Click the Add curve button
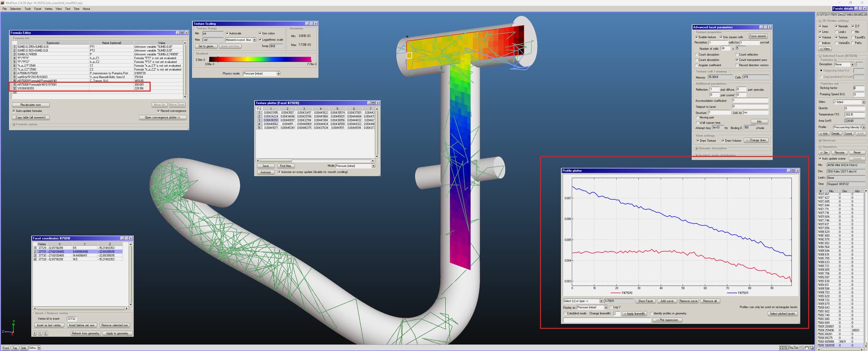The image size is (868, 351). [x=667, y=301]
